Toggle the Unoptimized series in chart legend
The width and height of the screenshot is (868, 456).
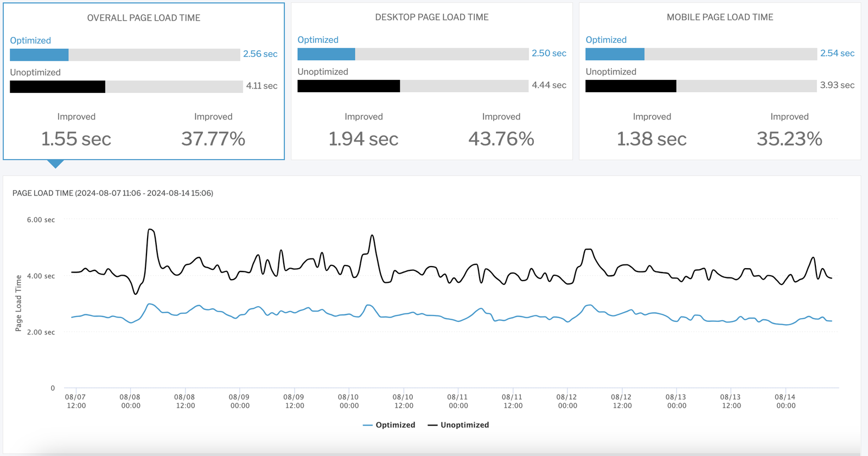point(464,425)
